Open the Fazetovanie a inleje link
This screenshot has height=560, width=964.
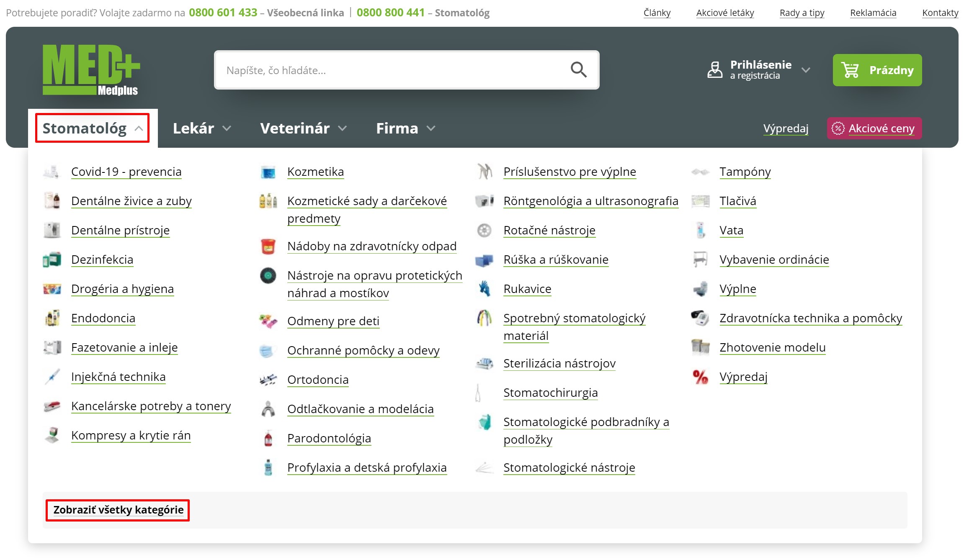[x=124, y=347]
